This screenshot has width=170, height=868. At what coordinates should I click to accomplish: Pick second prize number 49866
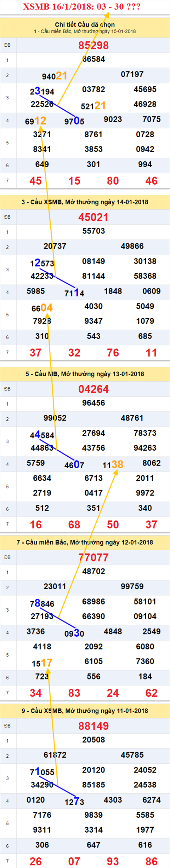(x=132, y=246)
